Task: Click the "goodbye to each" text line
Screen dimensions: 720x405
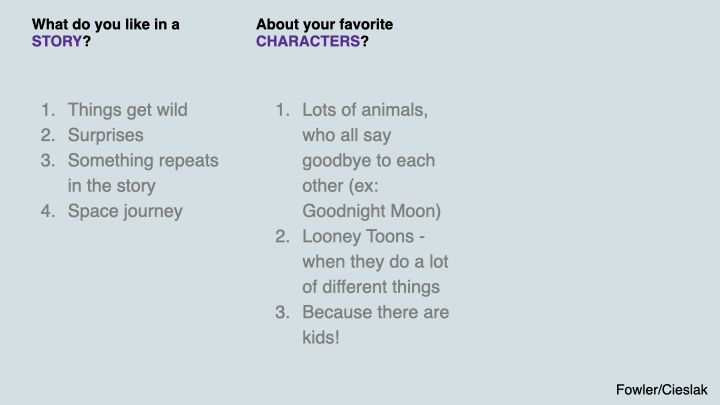Action: tap(368, 160)
